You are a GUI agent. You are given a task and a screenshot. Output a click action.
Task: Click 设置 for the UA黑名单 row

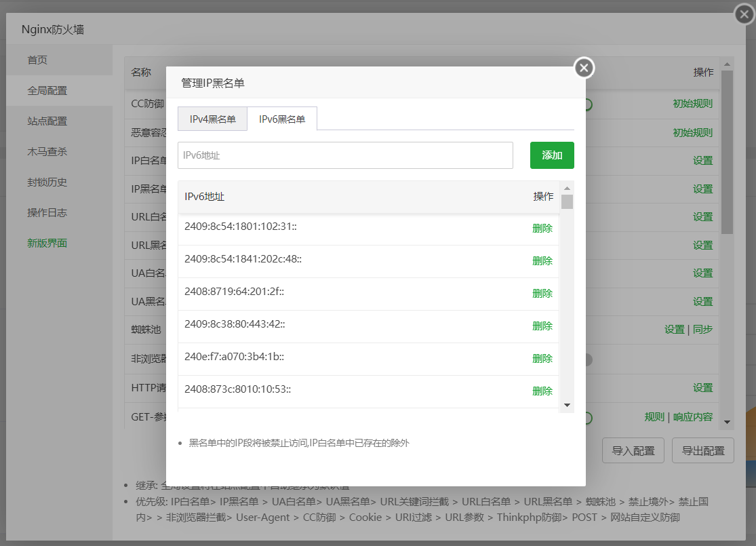coord(702,302)
